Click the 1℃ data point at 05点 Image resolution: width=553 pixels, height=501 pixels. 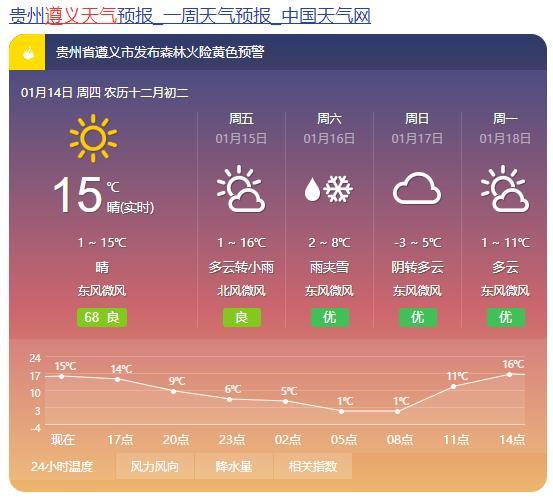(341, 411)
